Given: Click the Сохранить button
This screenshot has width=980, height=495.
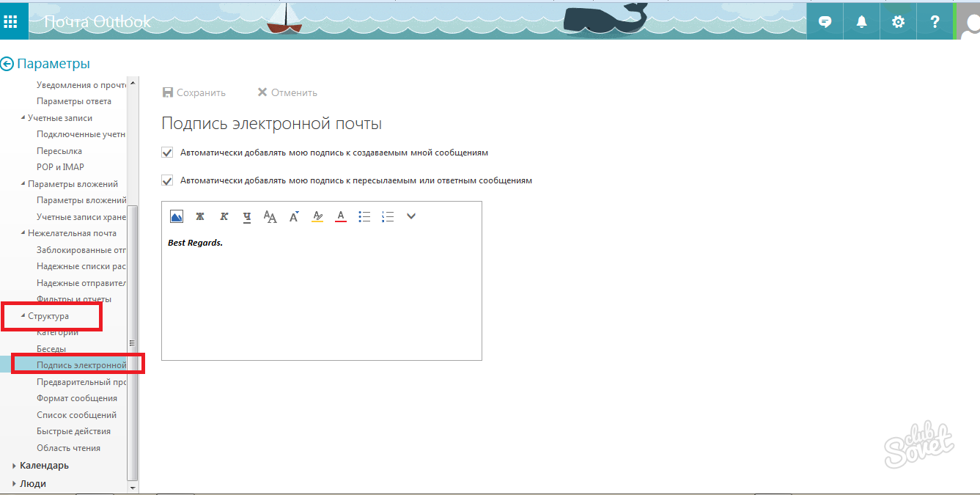Looking at the screenshot, I should click(x=194, y=92).
